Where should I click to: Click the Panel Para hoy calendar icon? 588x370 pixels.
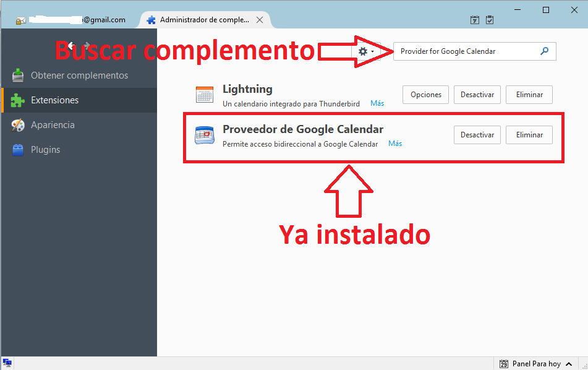[x=504, y=364]
